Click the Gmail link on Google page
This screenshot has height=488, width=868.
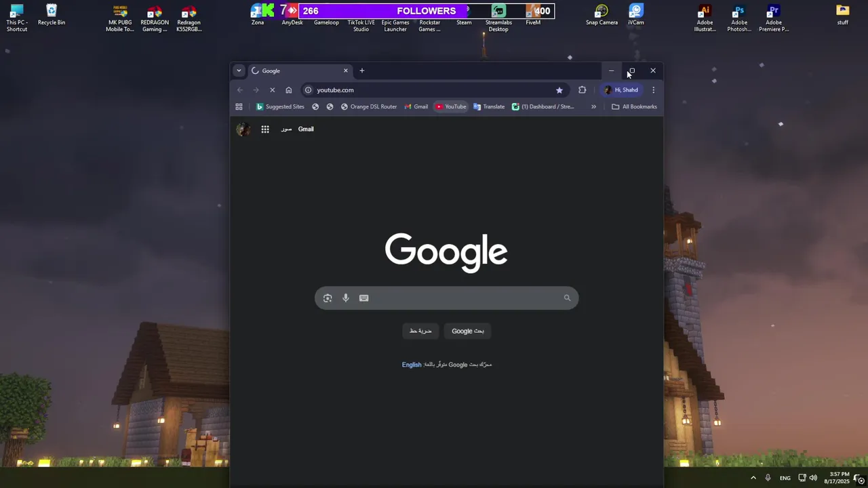tap(306, 129)
